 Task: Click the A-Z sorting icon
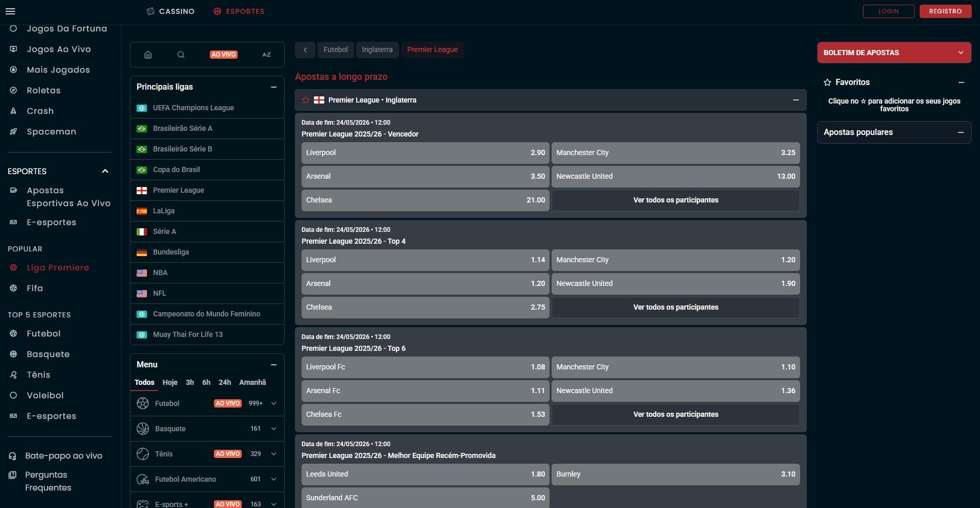point(267,55)
